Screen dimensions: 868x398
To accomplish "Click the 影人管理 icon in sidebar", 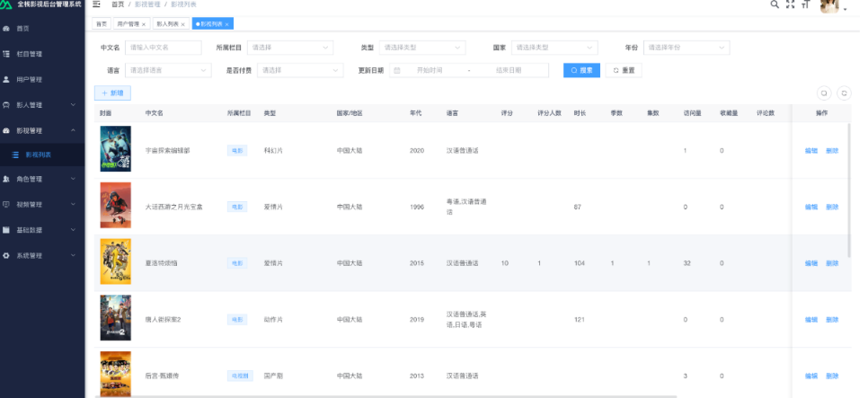I will click(x=6, y=104).
